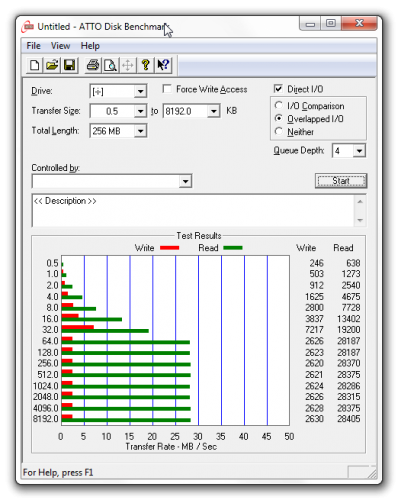Choose the Neither radio option

(x=279, y=131)
